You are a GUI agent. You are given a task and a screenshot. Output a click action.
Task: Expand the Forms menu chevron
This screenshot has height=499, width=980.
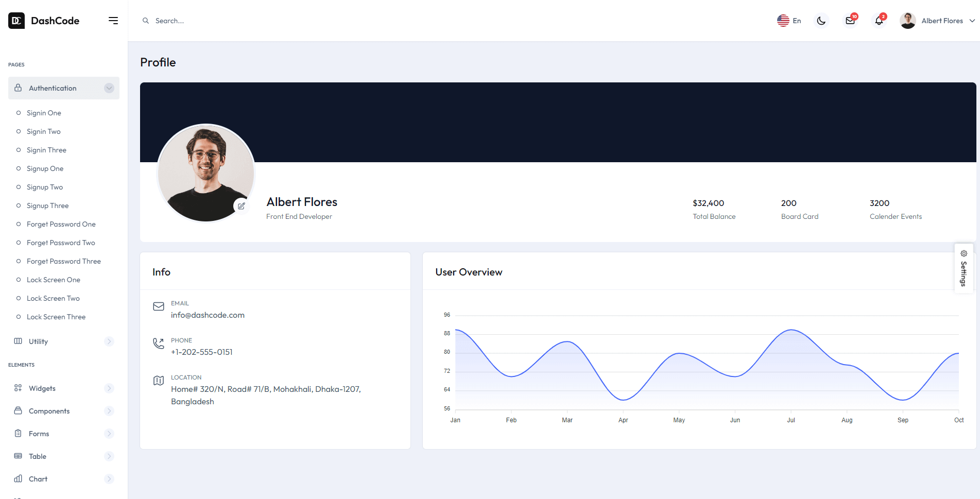109,434
